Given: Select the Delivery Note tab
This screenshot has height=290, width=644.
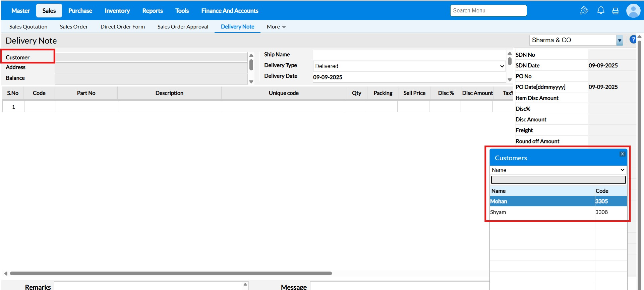Looking at the screenshot, I should click(x=237, y=27).
